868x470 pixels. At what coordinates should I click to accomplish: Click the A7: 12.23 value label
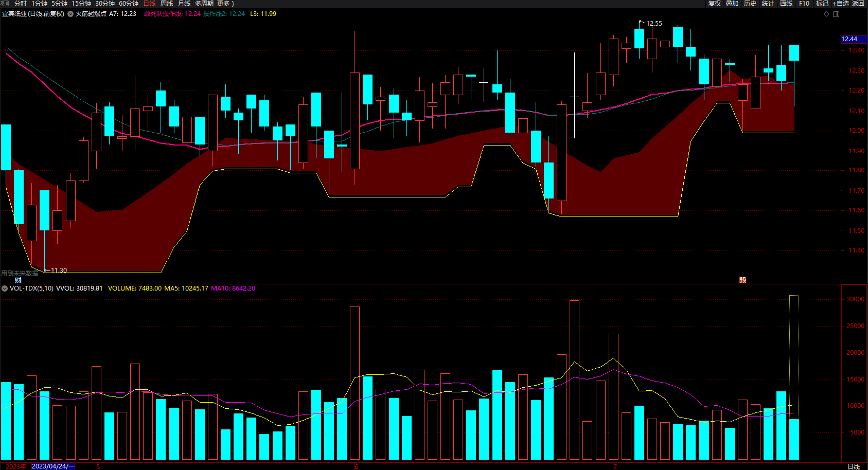coord(122,14)
